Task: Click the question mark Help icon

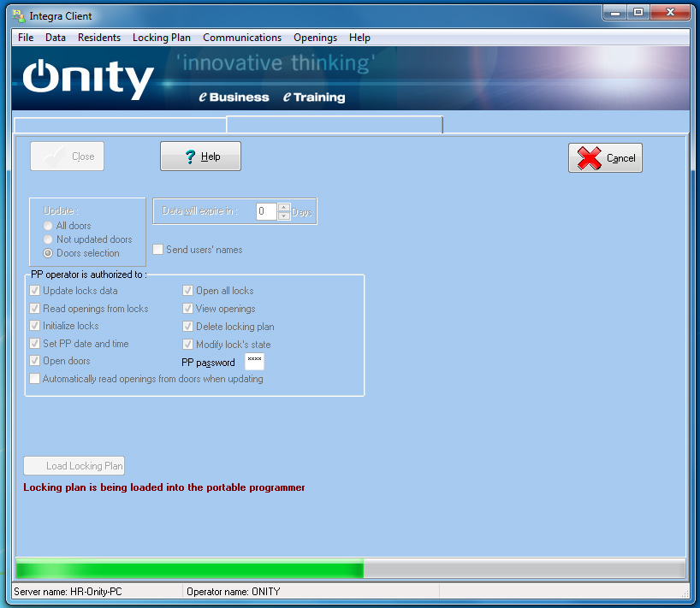Action: [x=190, y=156]
